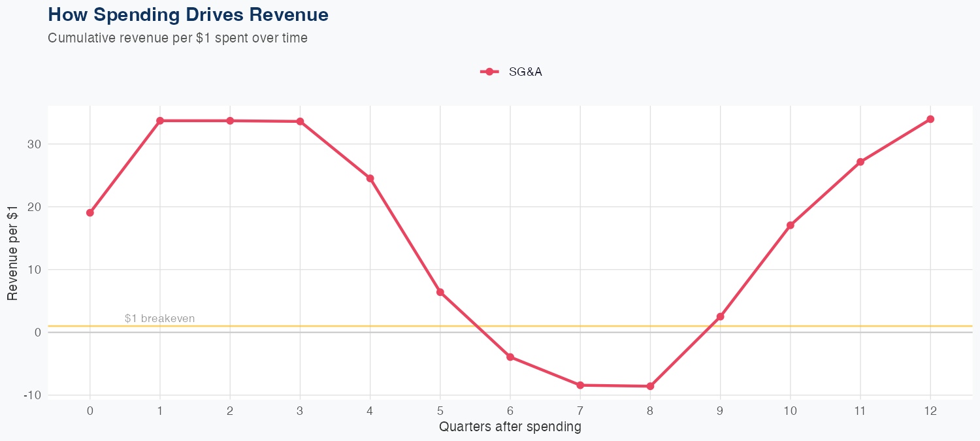The image size is (980, 441).
Task: Pick the data point at quarter 3
Action: point(300,122)
